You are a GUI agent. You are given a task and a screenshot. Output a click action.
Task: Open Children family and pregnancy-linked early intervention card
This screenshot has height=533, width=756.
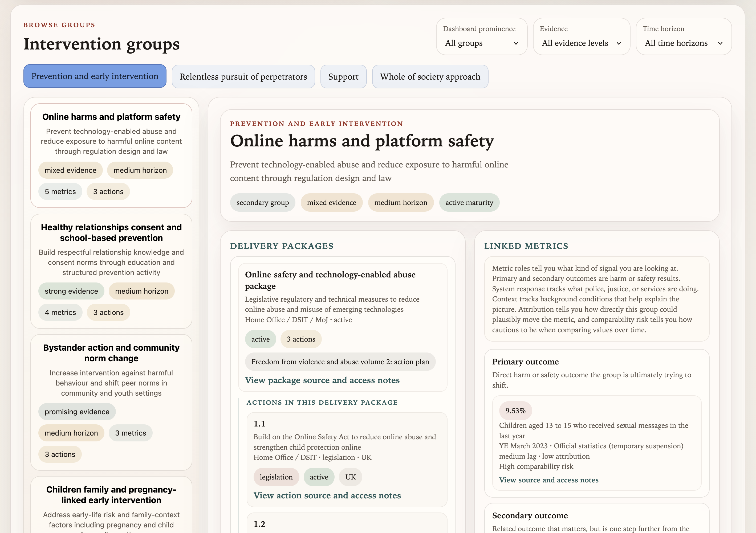pos(111,505)
